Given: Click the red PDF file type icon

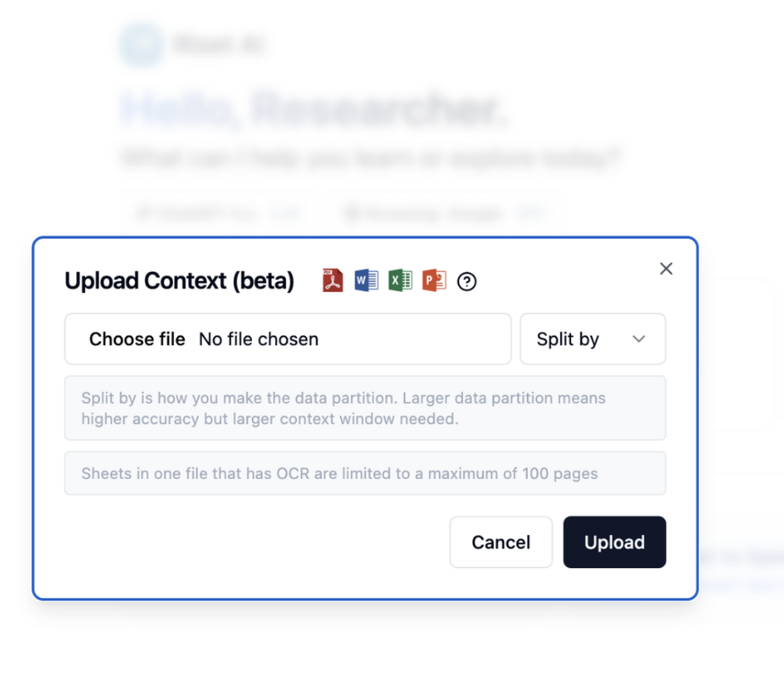Looking at the screenshot, I should point(333,281).
